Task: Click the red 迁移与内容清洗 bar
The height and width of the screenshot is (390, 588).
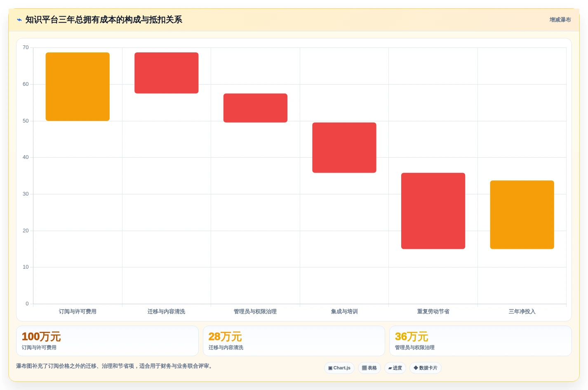Action: 167,73
